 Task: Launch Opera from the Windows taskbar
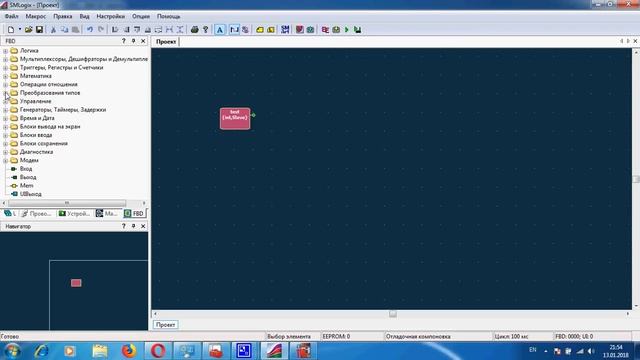(x=158, y=351)
